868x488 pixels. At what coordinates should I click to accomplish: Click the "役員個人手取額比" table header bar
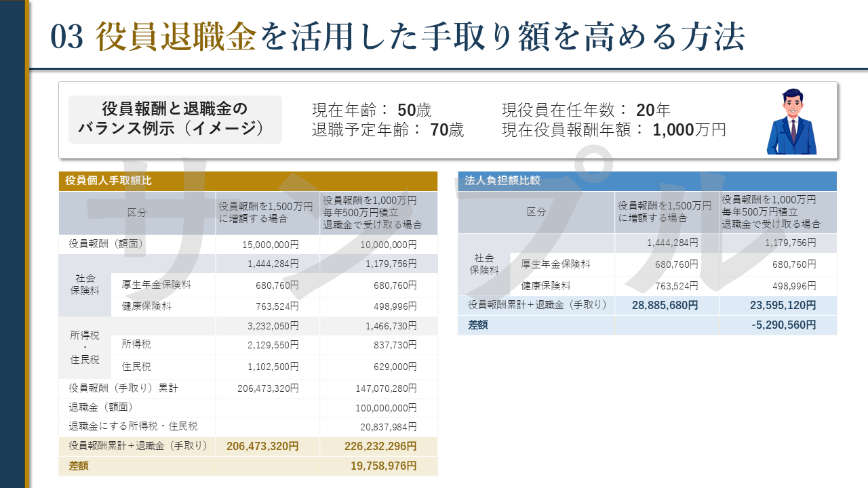[248, 181]
